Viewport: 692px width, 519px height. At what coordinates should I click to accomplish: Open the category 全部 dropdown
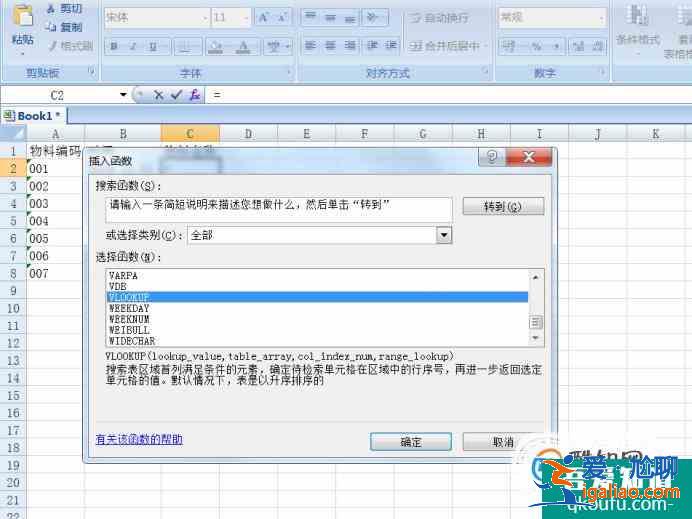444,235
